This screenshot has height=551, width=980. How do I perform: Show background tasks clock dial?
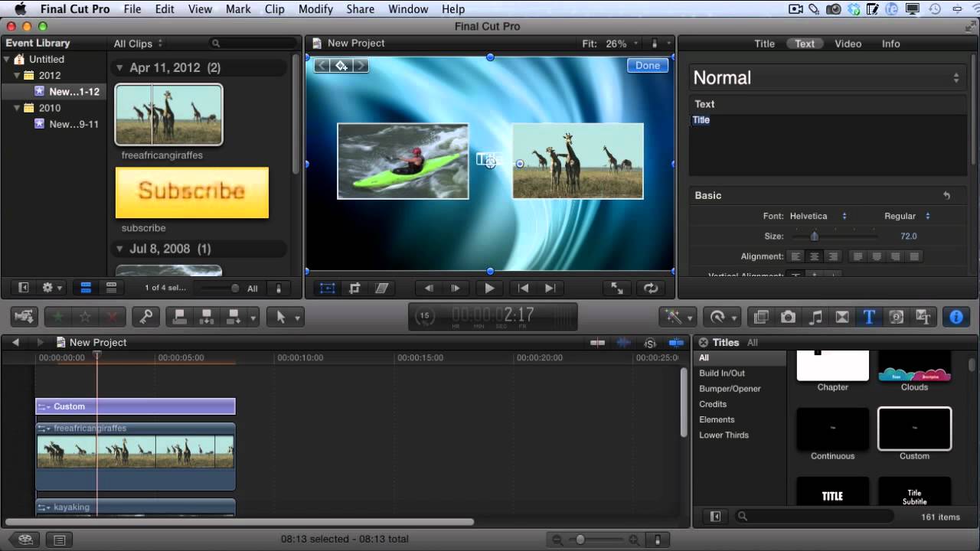pyautogui.click(x=423, y=316)
